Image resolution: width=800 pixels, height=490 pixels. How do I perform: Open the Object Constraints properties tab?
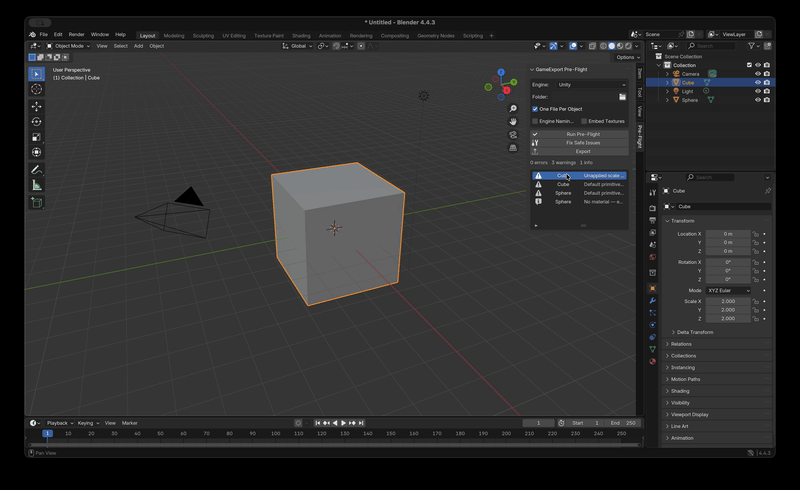point(653,337)
